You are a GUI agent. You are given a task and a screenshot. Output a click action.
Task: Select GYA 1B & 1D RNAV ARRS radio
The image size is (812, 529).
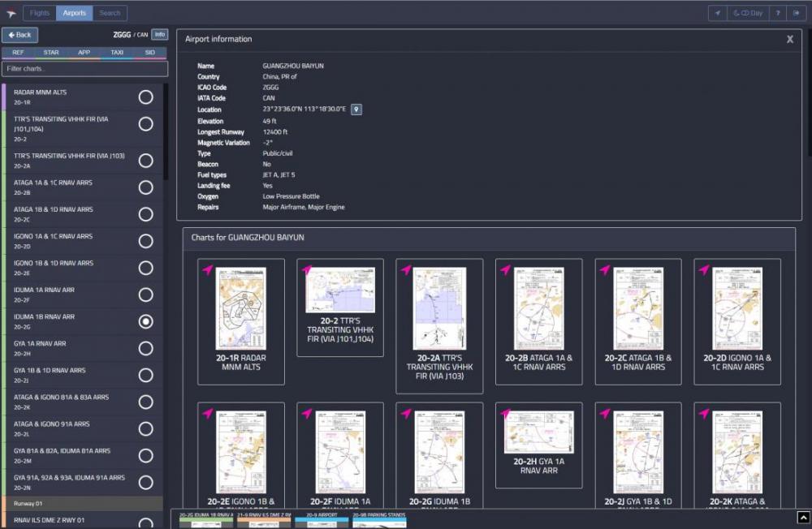(x=145, y=376)
